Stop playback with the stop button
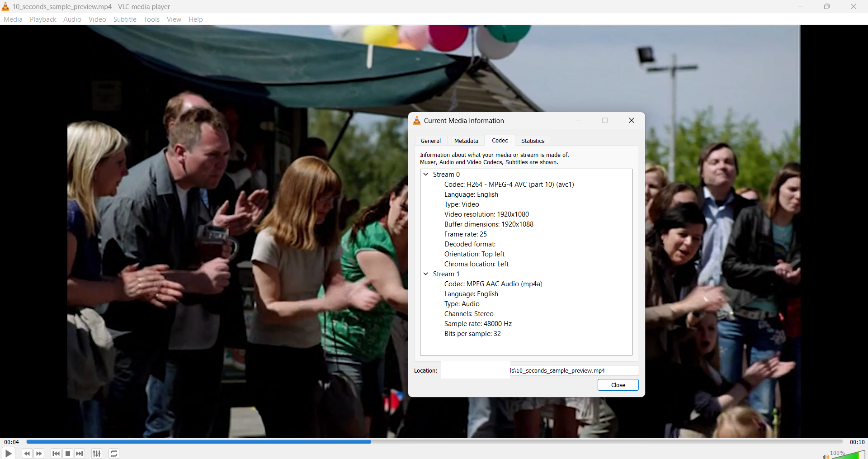The width and height of the screenshot is (868, 459). pos(68,454)
